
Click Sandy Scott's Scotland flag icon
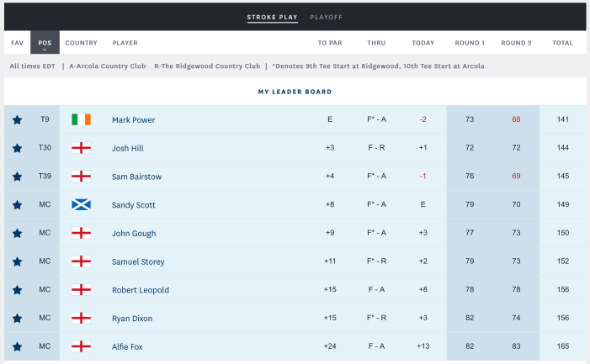click(x=81, y=205)
